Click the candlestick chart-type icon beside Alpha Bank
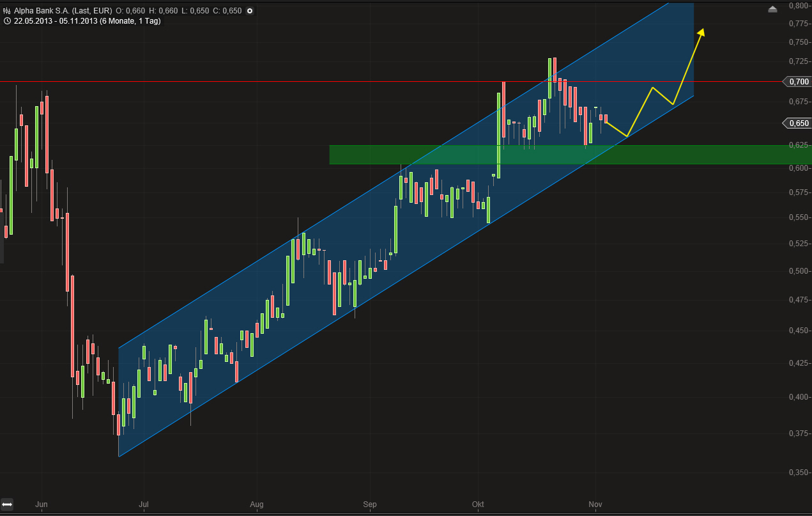 pyautogui.click(x=7, y=11)
